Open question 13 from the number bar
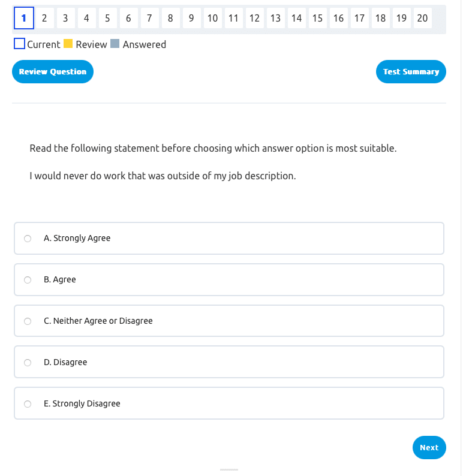 275,18
